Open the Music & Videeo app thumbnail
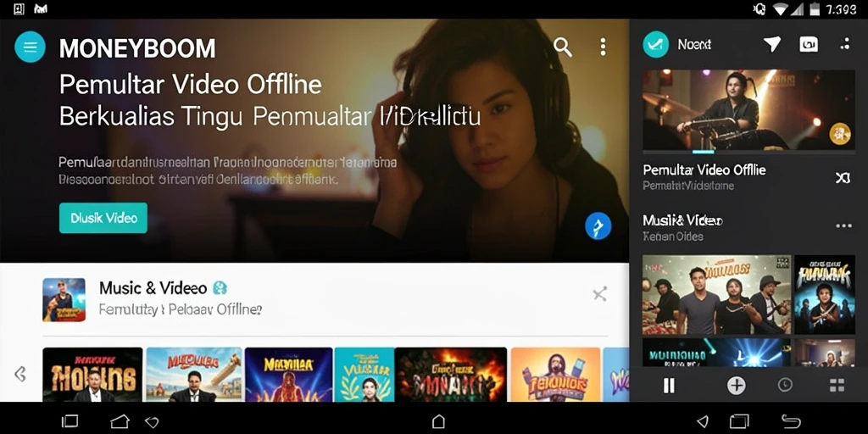This screenshot has height=434, width=868. [64, 299]
